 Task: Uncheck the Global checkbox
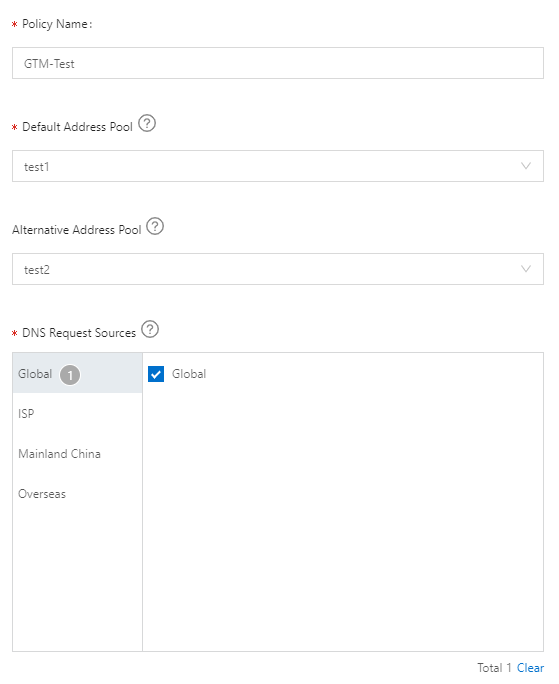coord(156,374)
